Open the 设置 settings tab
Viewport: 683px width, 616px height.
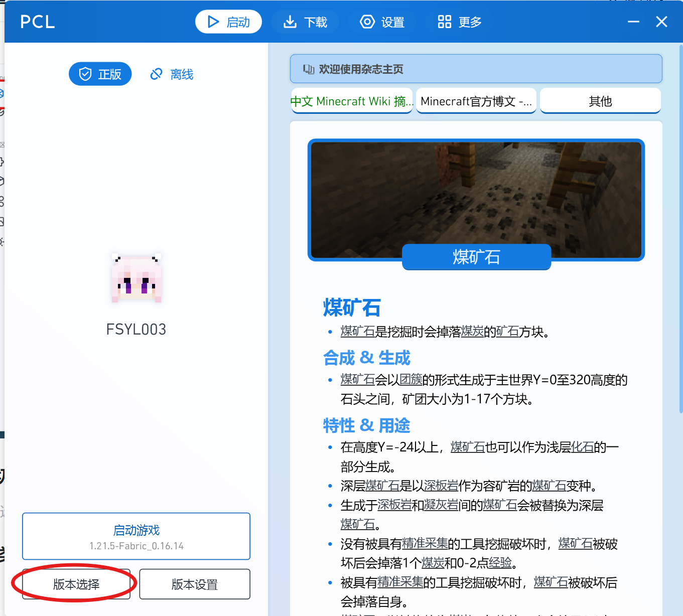[x=382, y=22]
